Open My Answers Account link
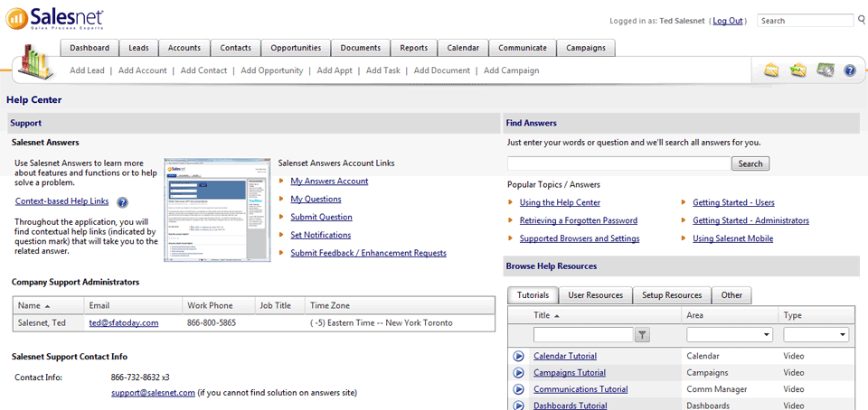868x410 pixels. pyautogui.click(x=329, y=182)
